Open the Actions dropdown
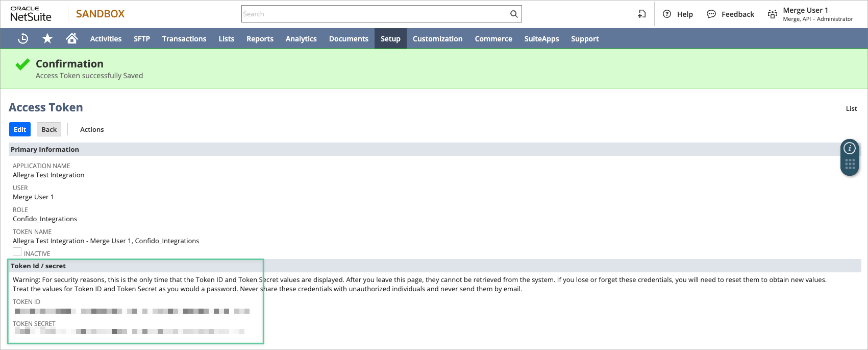Image resolution: width=868 pixels, height=350 pixels. 92,129
